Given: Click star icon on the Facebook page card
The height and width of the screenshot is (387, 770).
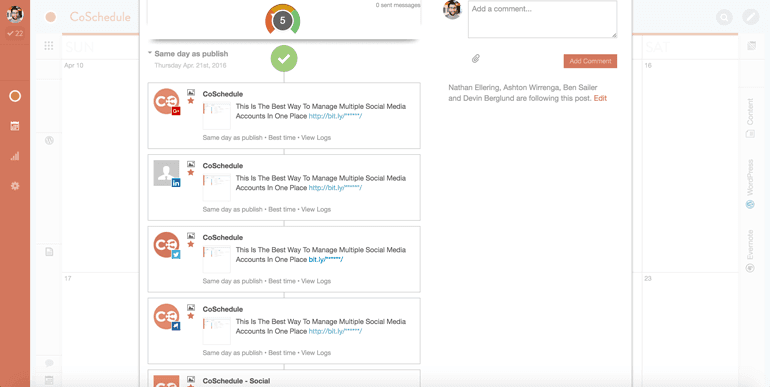Looking at the screenshot, I should [191, 316].
